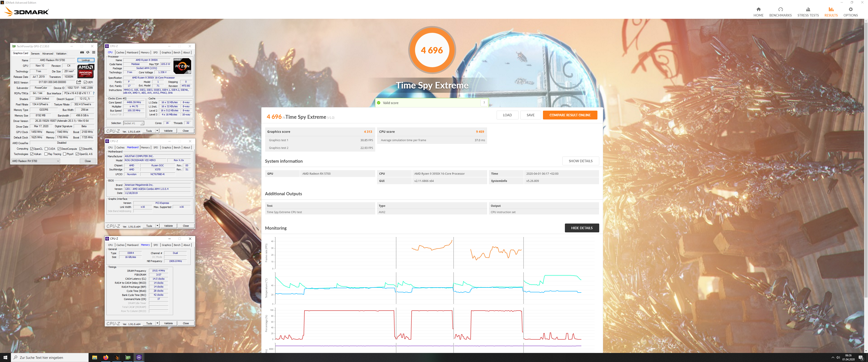The image size is (868, 362).
Task: Open the AMD Radeon RX 5700 GPU dropdown
Action: [36, 161]
